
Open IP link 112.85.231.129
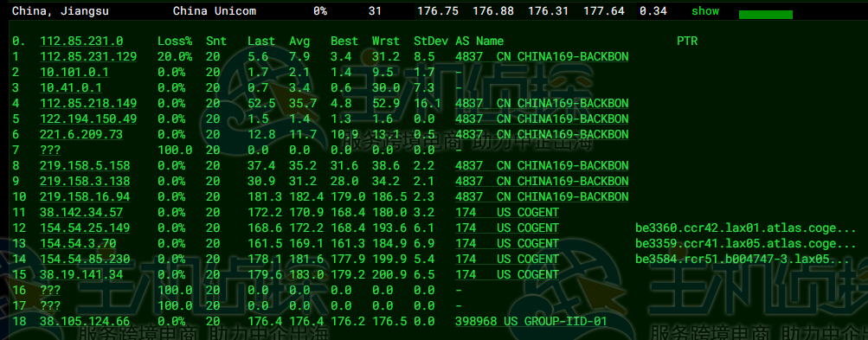88,56
